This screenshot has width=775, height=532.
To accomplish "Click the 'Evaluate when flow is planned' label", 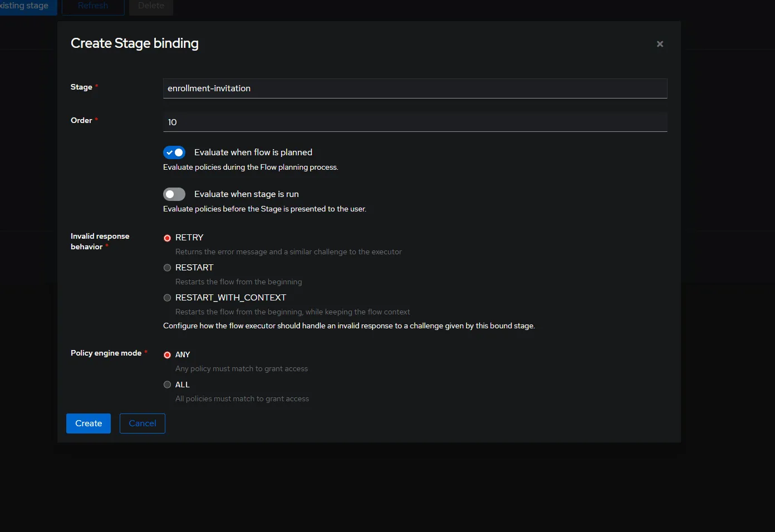I will tap(253, 152).
